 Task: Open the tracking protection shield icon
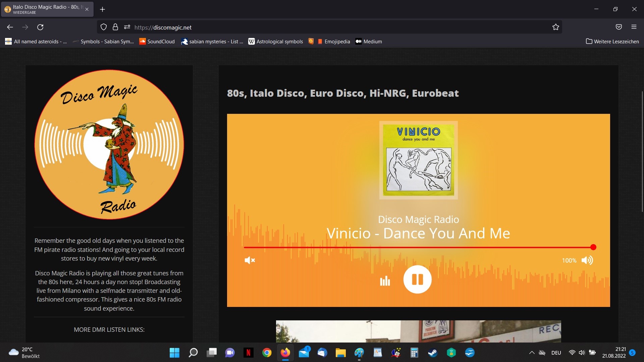click(104, 27)
